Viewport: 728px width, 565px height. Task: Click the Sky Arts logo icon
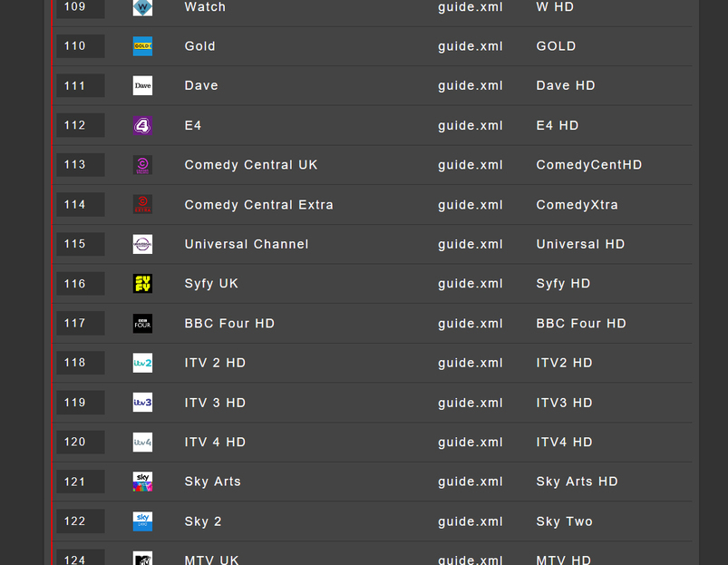point(142,482)
